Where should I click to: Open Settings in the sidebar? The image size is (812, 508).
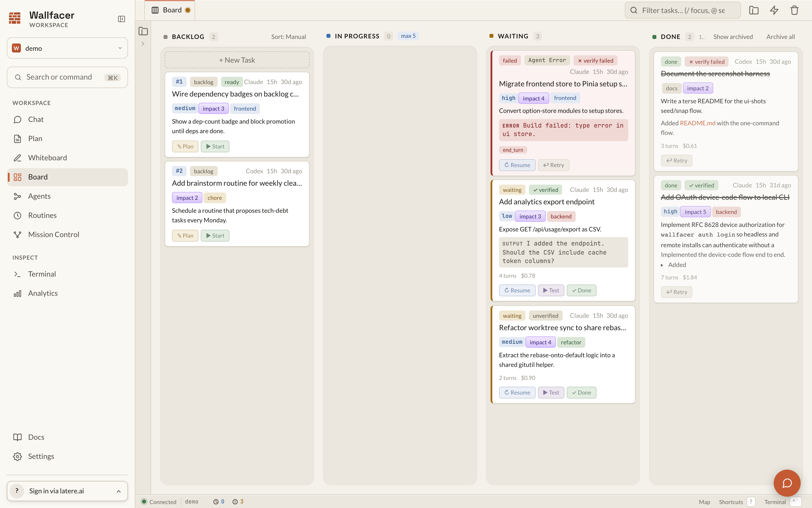tap(67, 456)
